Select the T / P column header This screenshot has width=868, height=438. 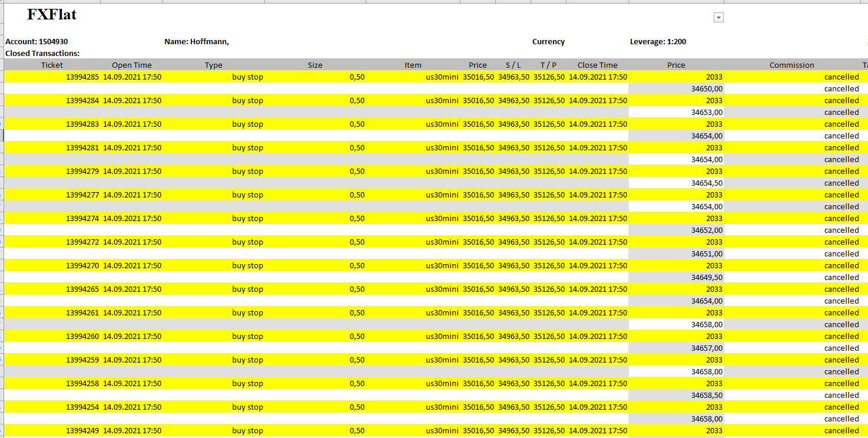[548, 65]
